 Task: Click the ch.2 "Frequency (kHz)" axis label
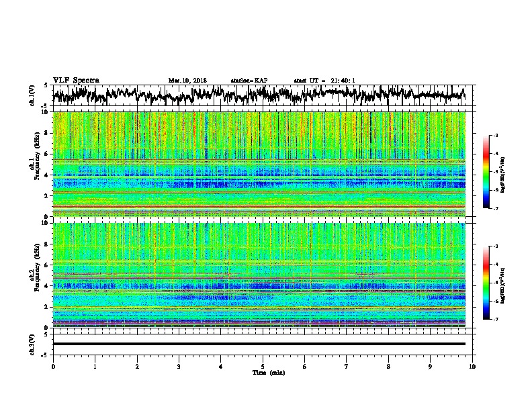pos(37,267)
